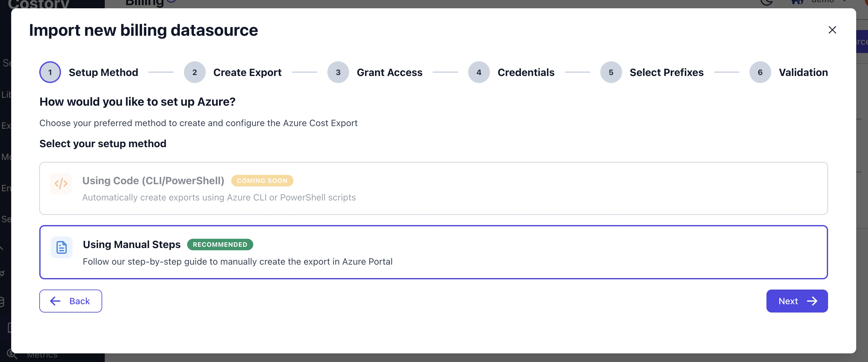Click the document icon on Manual Steps card
The width and height of the screenshot is (868, 362).
61,247
